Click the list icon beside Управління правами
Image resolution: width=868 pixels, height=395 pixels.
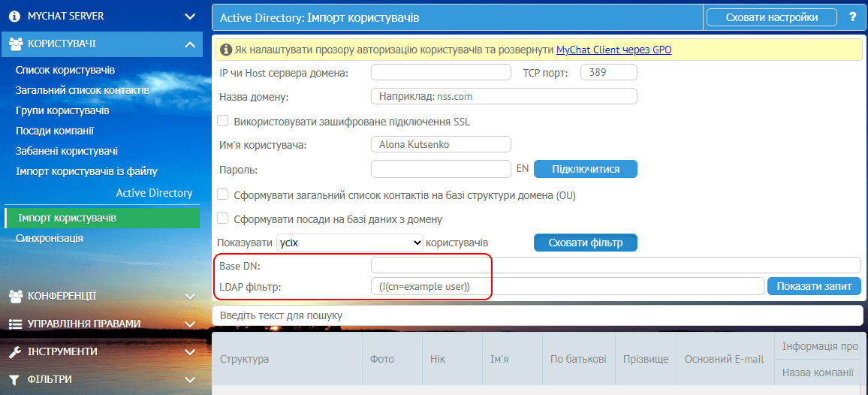(16, 324)
